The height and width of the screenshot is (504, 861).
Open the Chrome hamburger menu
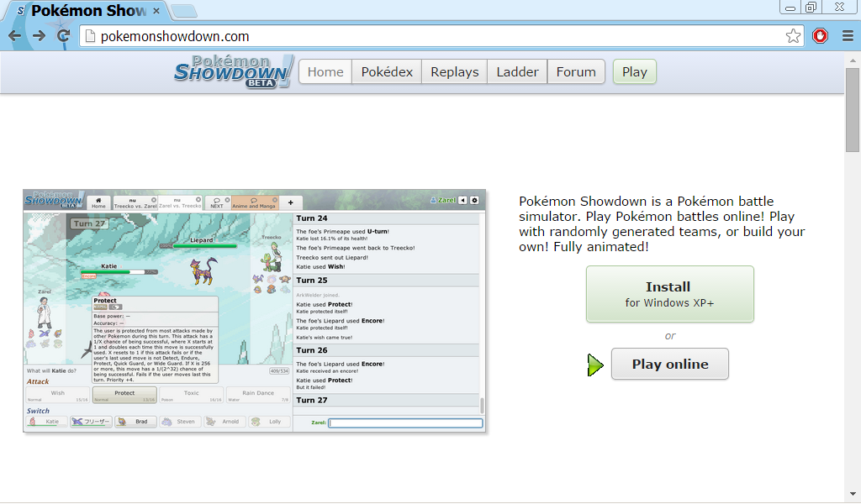coord(848,36)
